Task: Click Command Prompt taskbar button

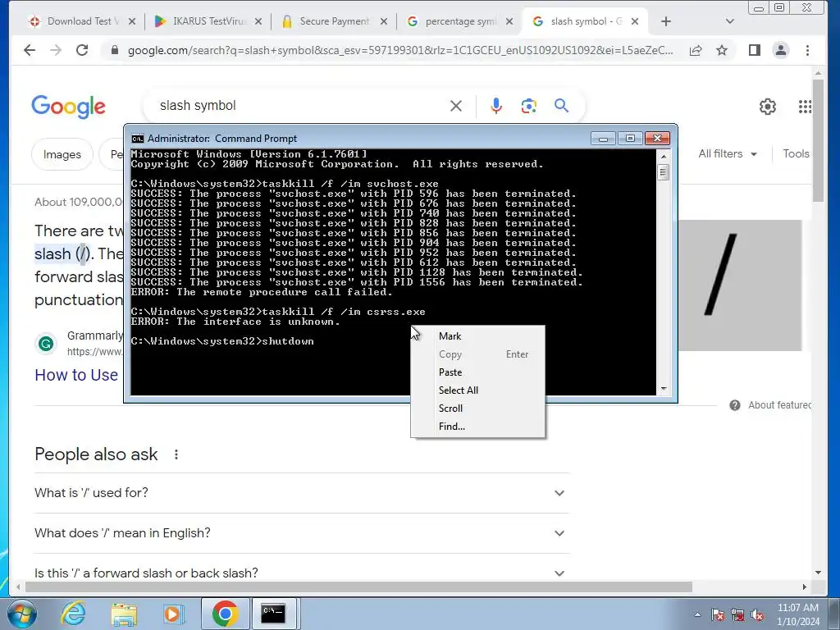Action: pyautogui.click(x=273, y=614)
